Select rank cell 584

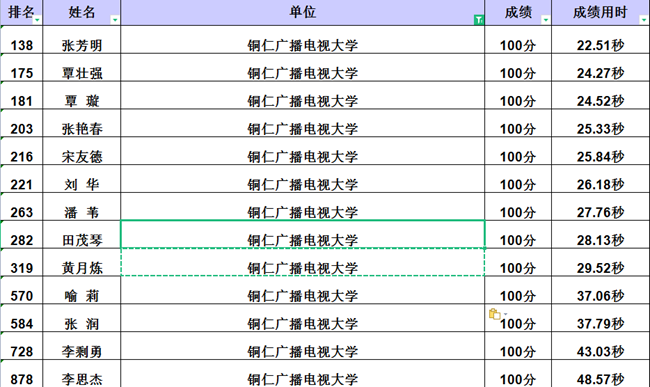click(x=22, y=318)
